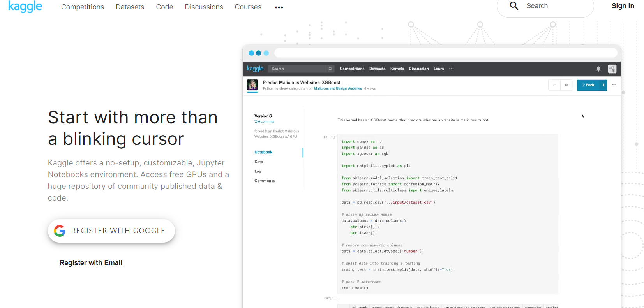
Task: Click the Kaggle logo in the header
Action: pyautogui.click(x=25, y=7)
